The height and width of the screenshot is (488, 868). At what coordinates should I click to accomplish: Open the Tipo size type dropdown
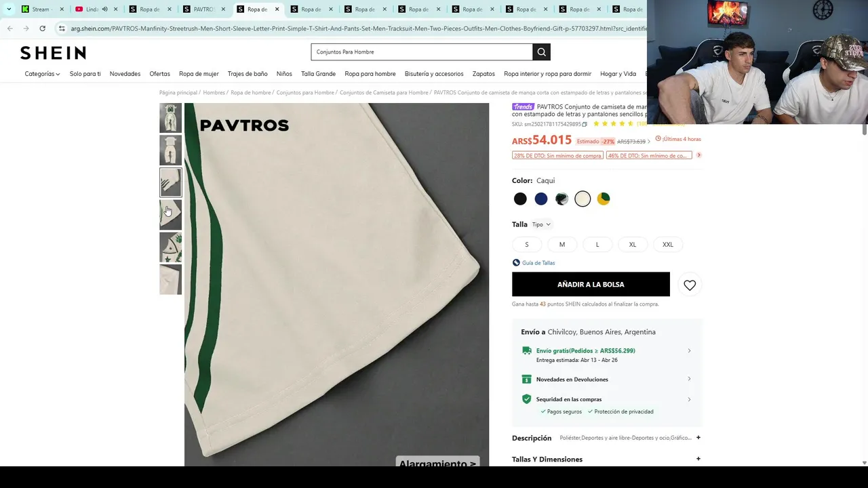click(x=541, y=224)
